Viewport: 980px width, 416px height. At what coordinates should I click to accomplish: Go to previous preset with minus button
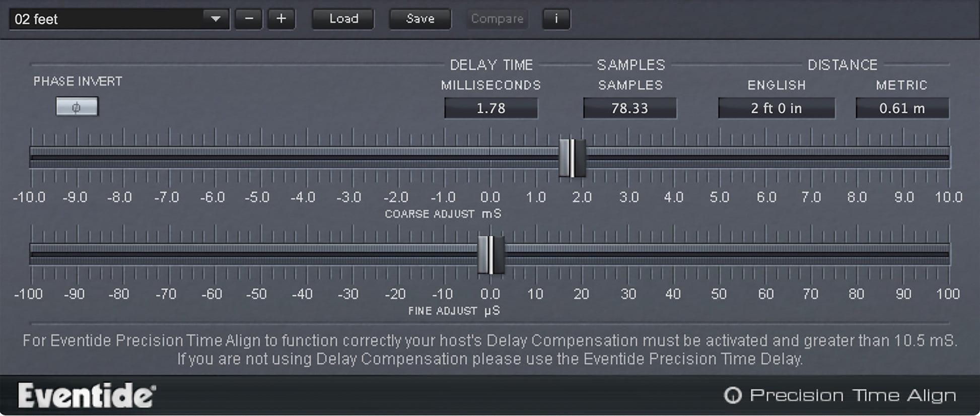click(x=249, y=19)
